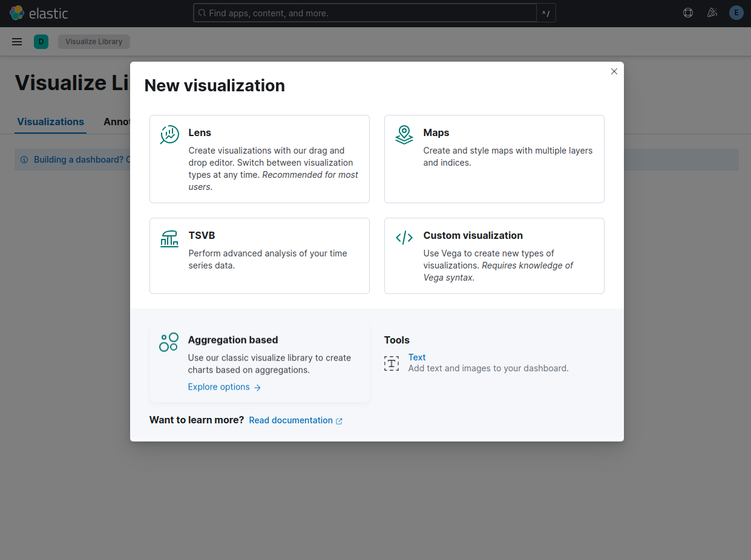The image size is (751, 560).
Task: Click 'Use Vega to create' description
Action: point(498,265)
